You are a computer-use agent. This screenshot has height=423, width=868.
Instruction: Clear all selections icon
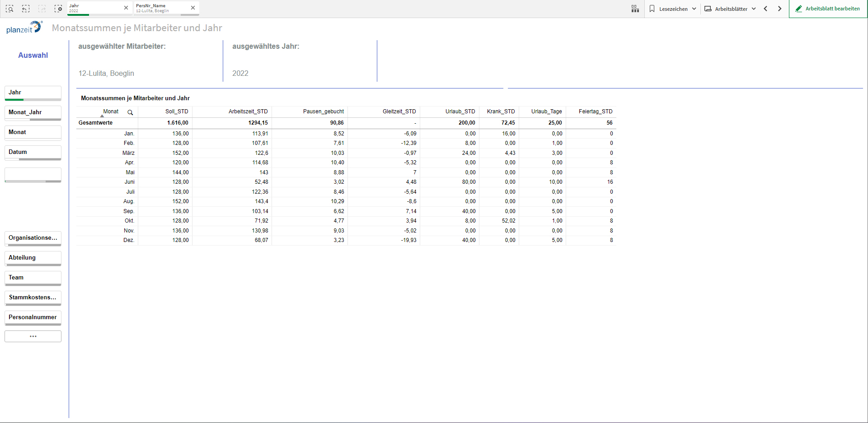click(x=58, y=9)
